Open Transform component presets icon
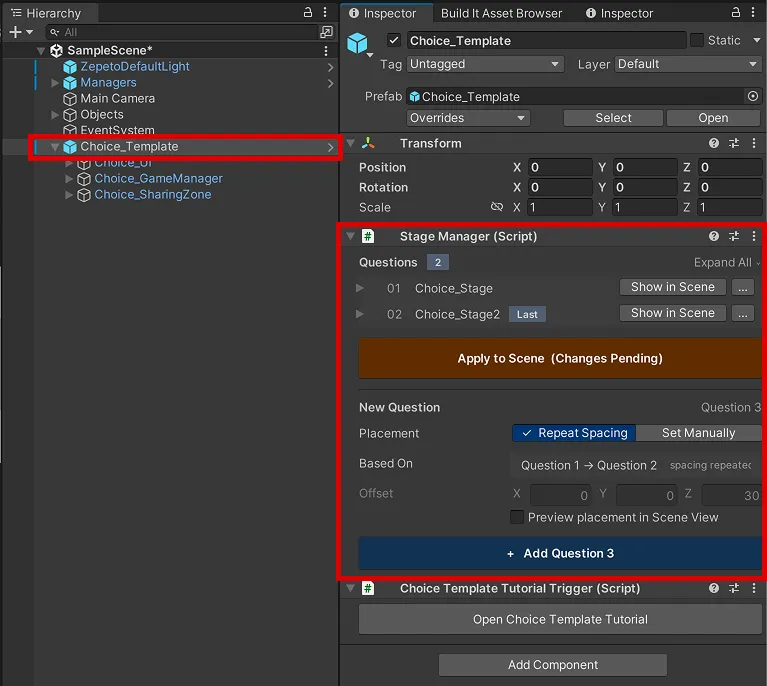This screenshot has height=686, width=767. (734, 143)
